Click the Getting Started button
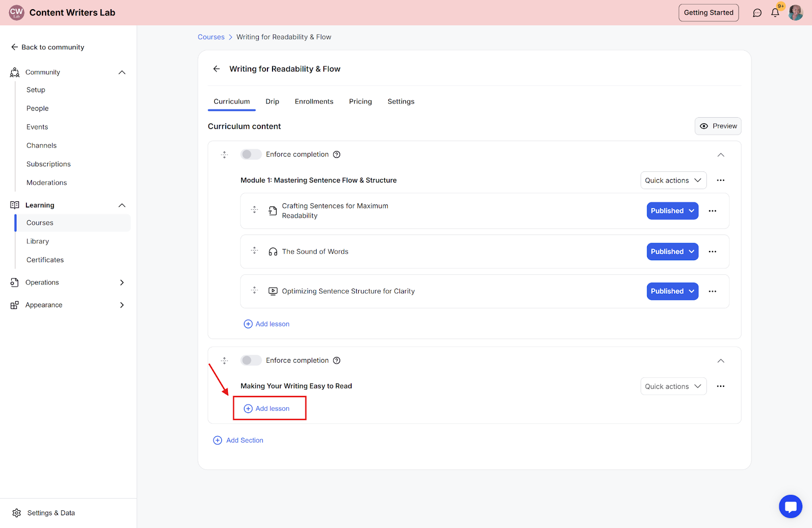The width and height of the screenshot is (812, 528). 708,13
